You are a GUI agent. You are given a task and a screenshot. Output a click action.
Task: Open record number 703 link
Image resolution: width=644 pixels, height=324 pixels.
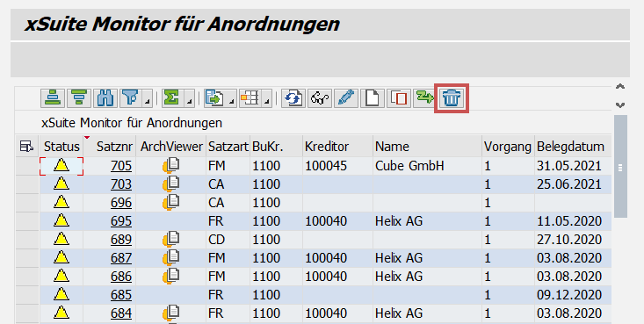coord(121,184)
